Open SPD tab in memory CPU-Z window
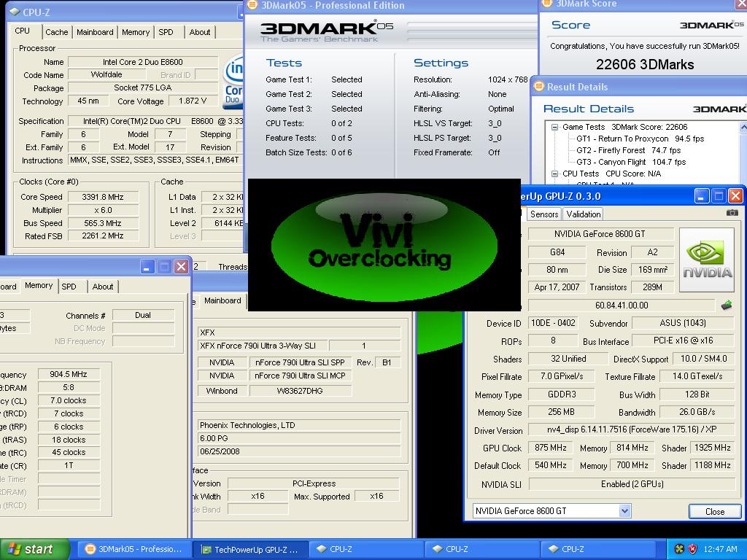Screen dimensions: 747x560 tap(69, 286)
